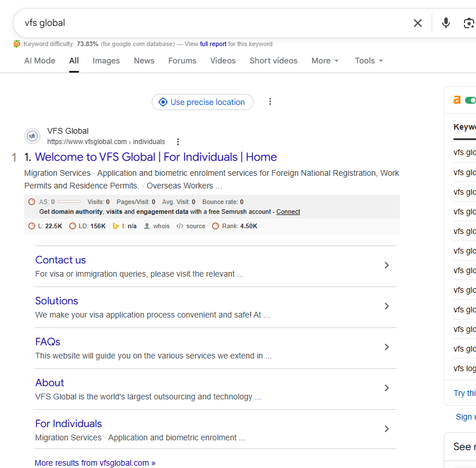Open the Contact us sitelink
This screenshot has height=468, width=476.
61,260
